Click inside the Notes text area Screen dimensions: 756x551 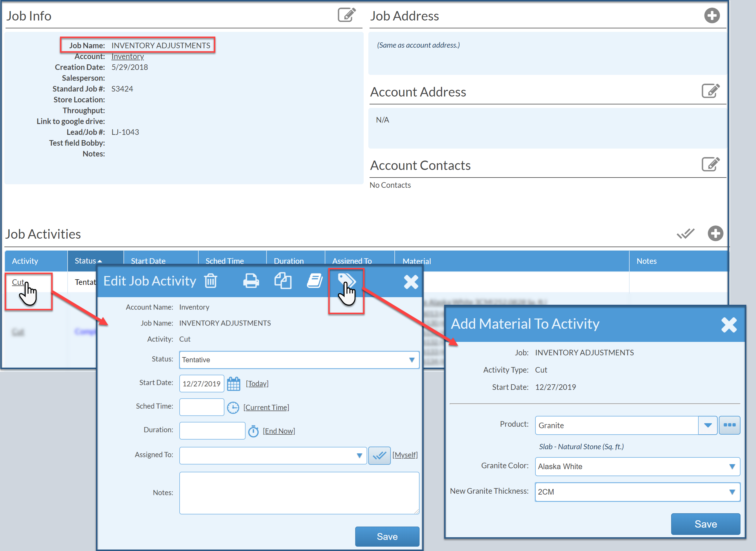(x=299, y=493)
